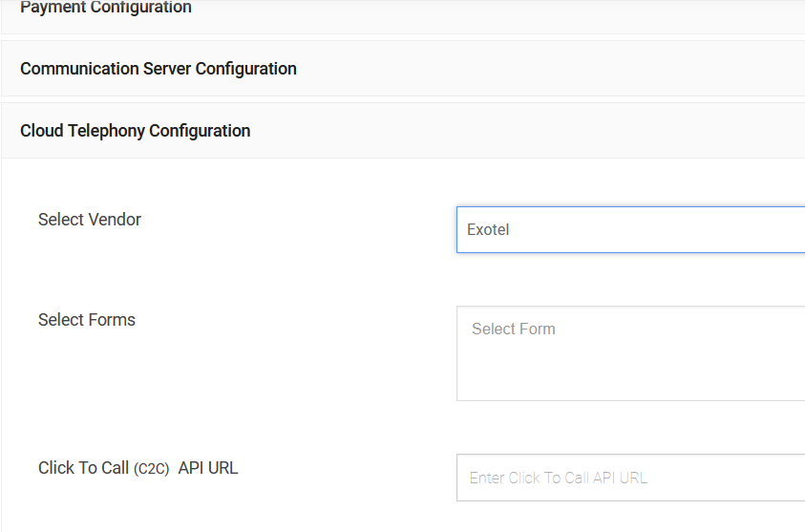Screen dimensions: 805x532
Task: Open the Select Vendor dropdown
Action: pyautogui.click(x=630, y=230)
